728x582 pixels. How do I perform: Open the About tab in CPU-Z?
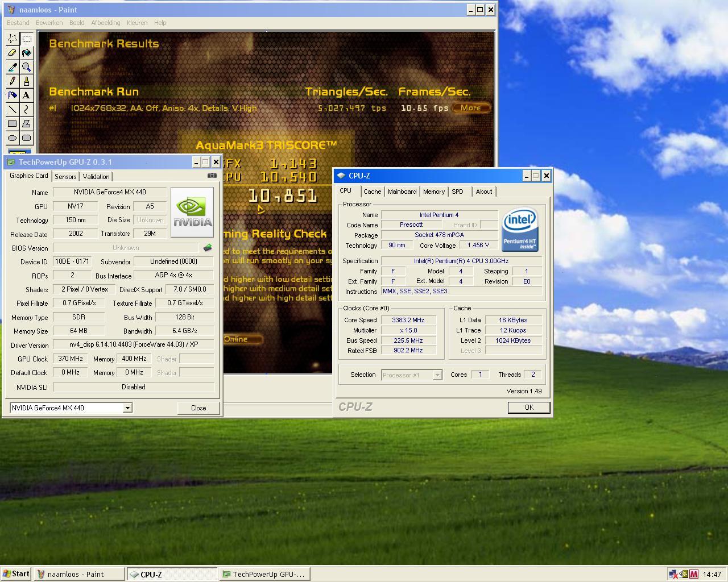click(x=484, y=192)
